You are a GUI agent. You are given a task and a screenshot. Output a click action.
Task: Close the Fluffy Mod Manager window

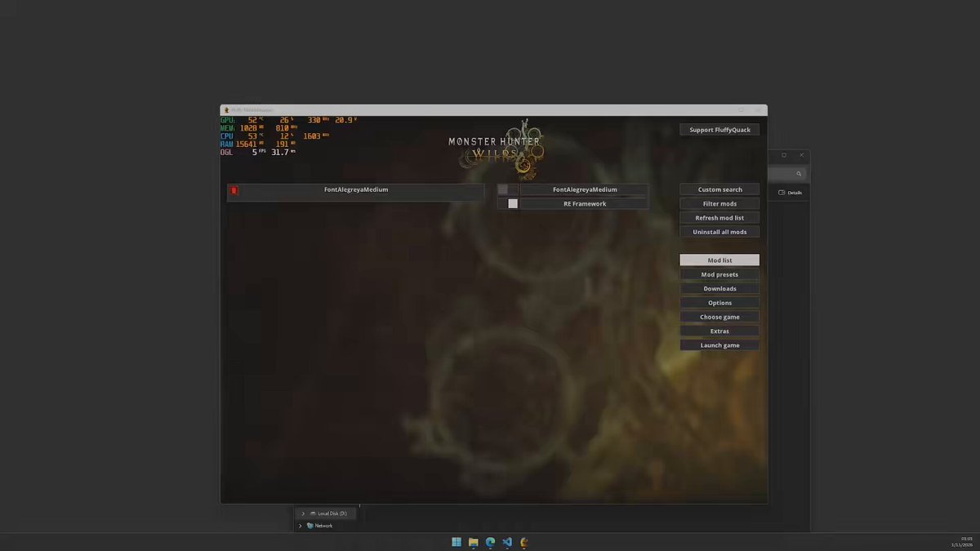[x=759, y=110]
